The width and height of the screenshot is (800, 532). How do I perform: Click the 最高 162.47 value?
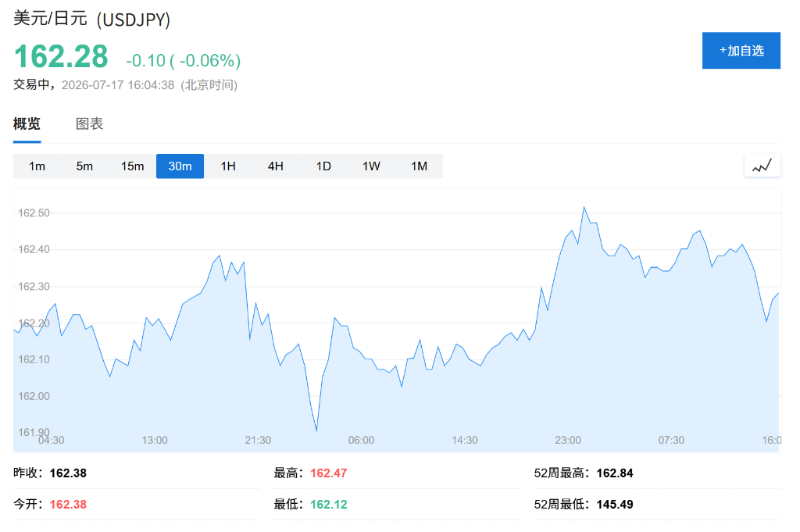(x=329, y=473)
